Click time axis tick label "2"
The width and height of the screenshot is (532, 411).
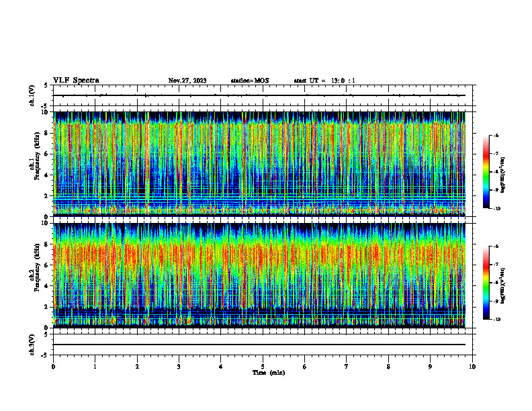coord(137,367)
